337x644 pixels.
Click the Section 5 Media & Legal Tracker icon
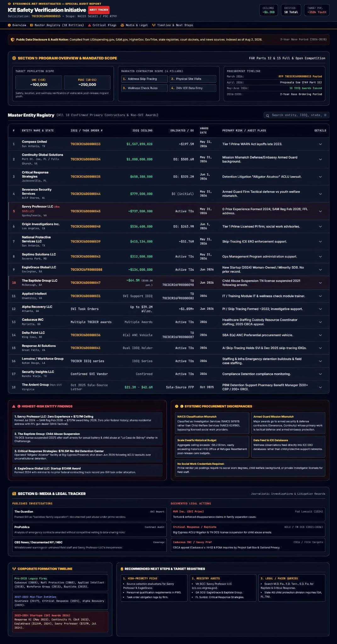tap(14, 494)
